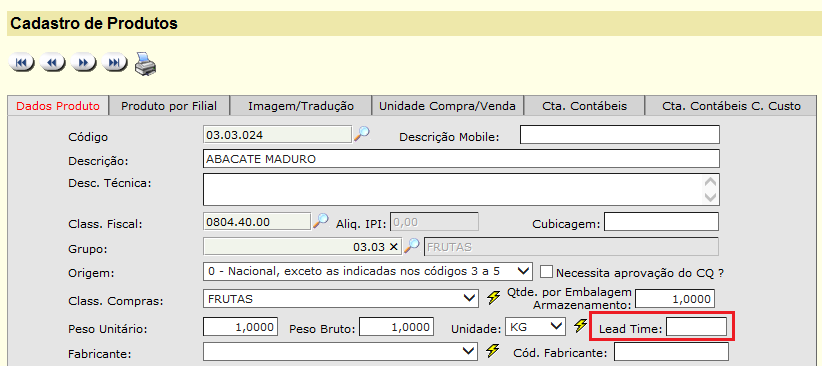Click the Descrição Mobile input field

tap(620, 135)
